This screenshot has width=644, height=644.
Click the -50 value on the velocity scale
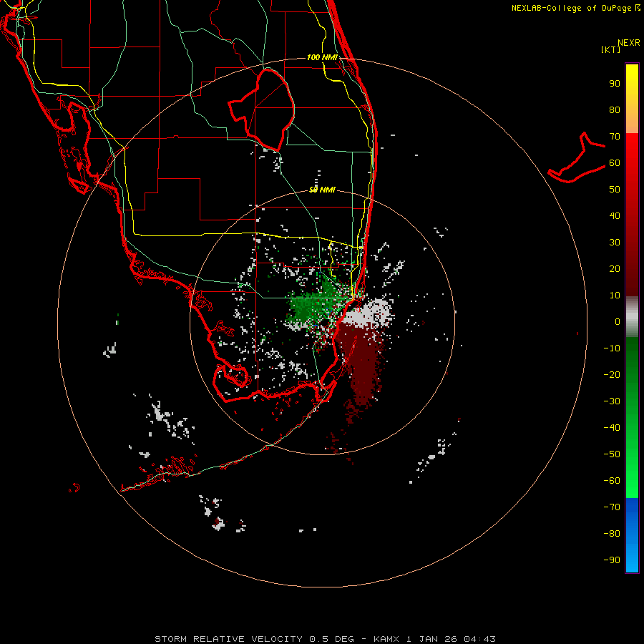point(612,454)
